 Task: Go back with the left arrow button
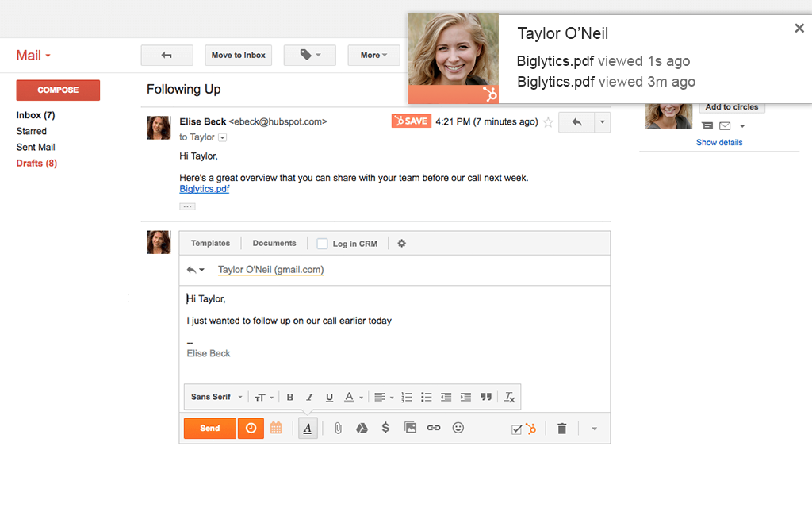[x=167, y=55]
